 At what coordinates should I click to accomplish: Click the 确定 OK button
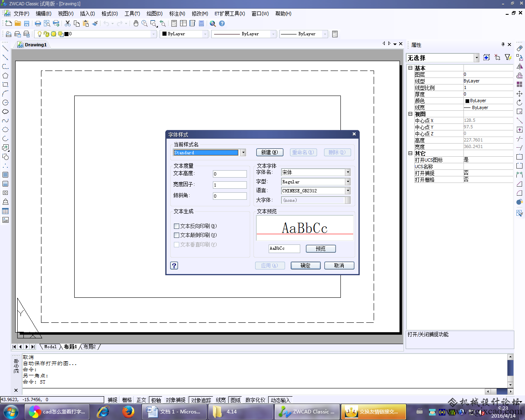tap(306, 265)
